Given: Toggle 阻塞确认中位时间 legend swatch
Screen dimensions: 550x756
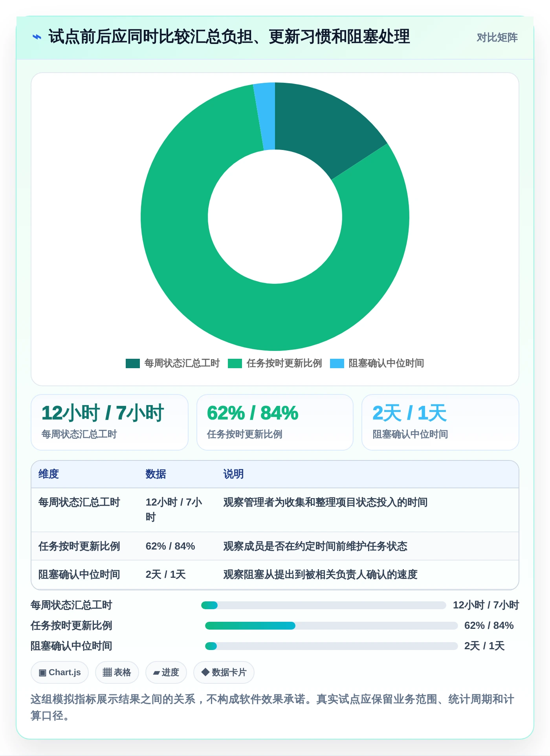Looking at the screenshot, I should tap(337, 363).
